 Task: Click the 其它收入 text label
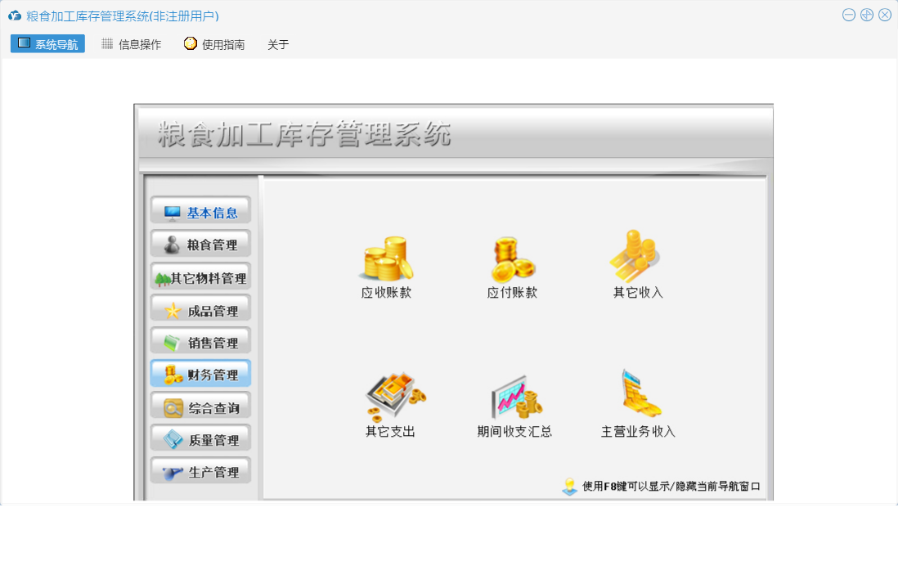638,293
